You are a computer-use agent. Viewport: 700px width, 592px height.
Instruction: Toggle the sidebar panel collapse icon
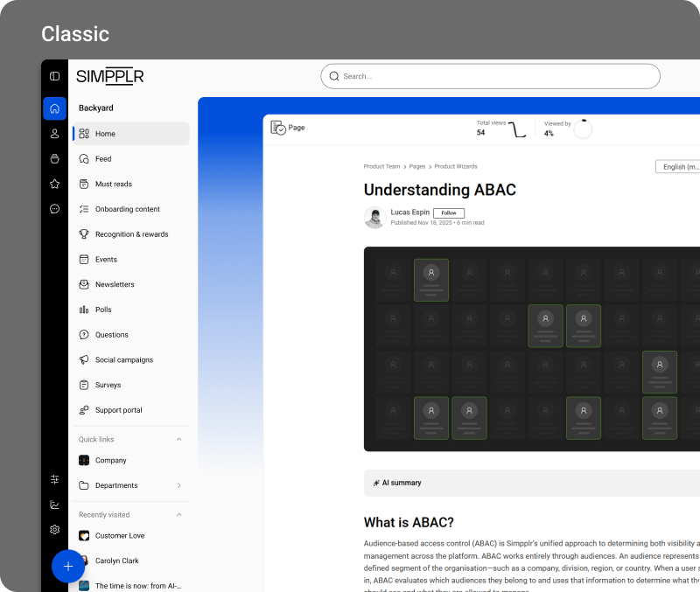(x=54, y=76)
